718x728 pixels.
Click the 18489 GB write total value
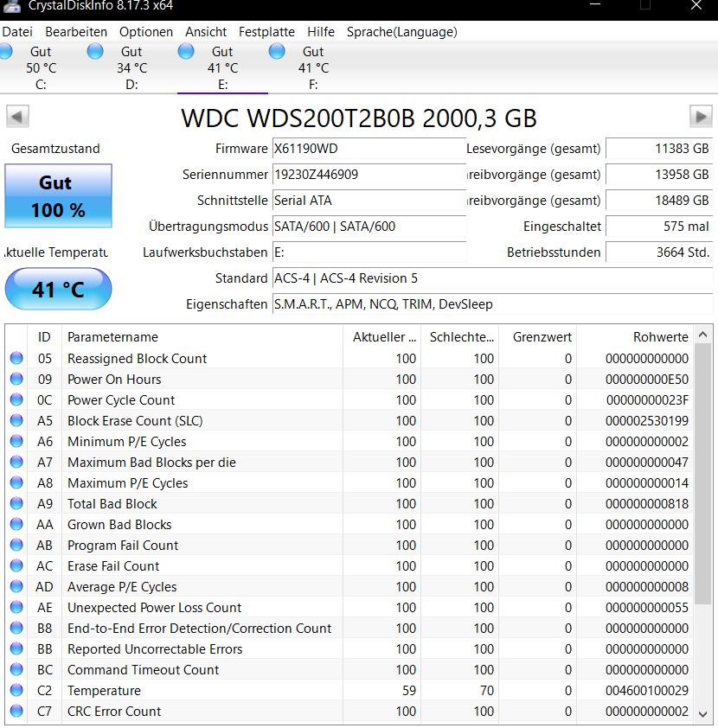pos(659,201)
